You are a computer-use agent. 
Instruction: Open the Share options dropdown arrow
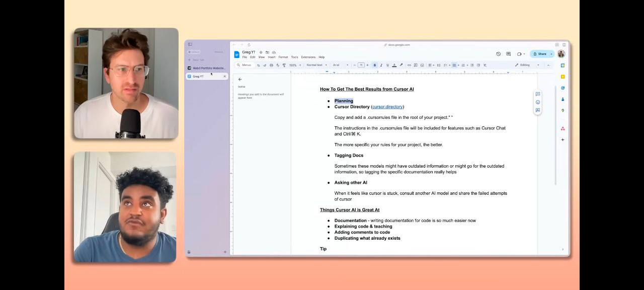(551, 54)
